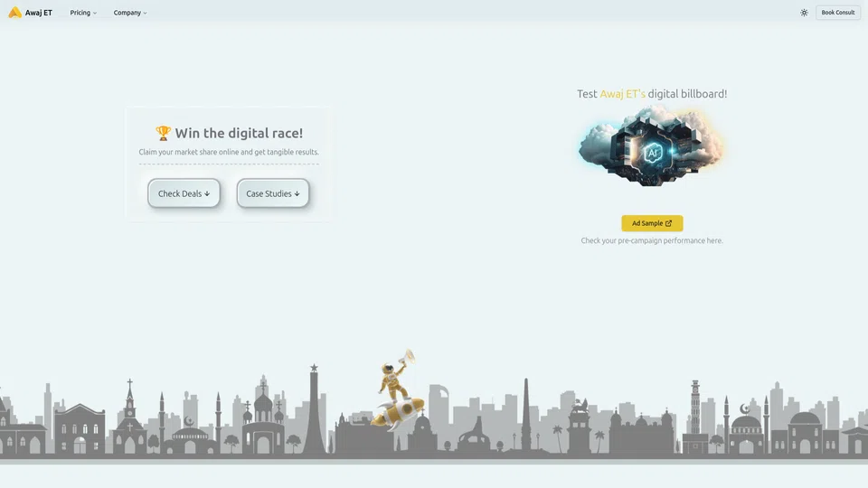Image resolution: width=868 pixels, height=488 pixels.
Task: Click 'Check your pre-campaign performance here.' text
Action: tap(652, 240)
